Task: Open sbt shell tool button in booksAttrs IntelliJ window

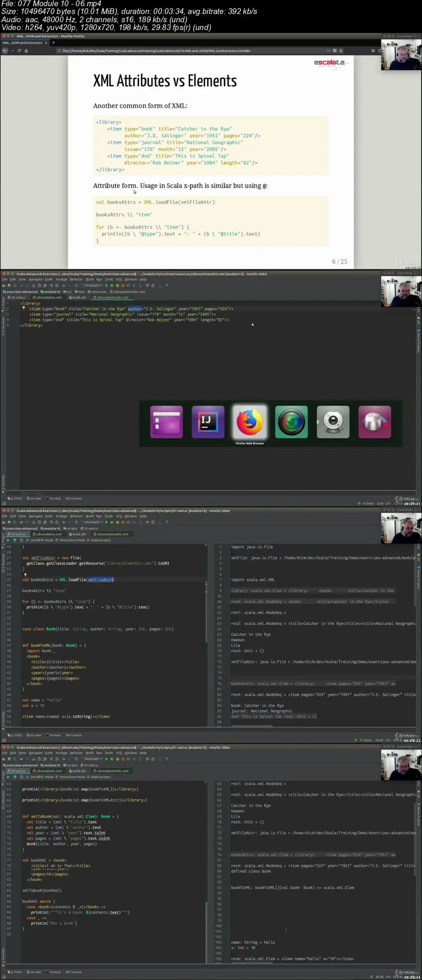Action: click(34, 735)
